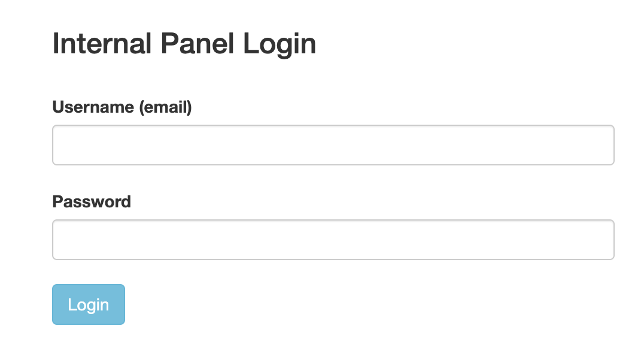This screenshot has width=644, height=362.
Task: Activate the password entry field
Action: [x=333, y=239]
